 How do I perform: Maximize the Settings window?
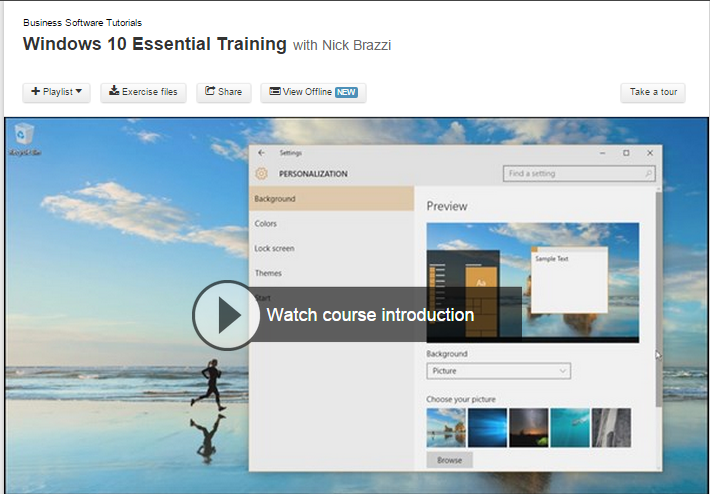pyautogui.click(x=626, y=153)
